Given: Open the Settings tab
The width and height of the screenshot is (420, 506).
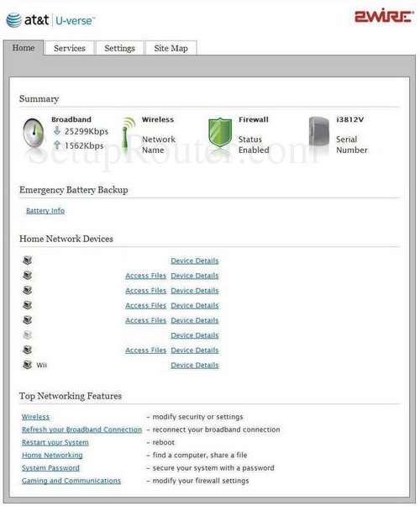Looking at the screenshot, I should click(119, 48).
